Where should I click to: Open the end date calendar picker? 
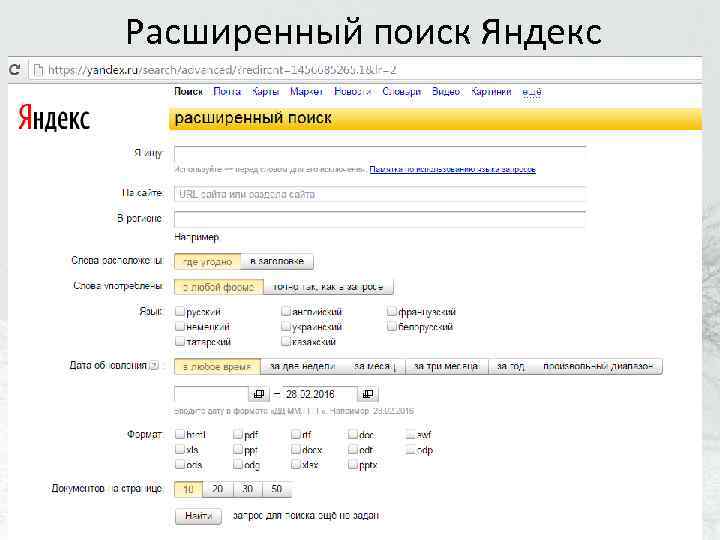coord(368,394)
